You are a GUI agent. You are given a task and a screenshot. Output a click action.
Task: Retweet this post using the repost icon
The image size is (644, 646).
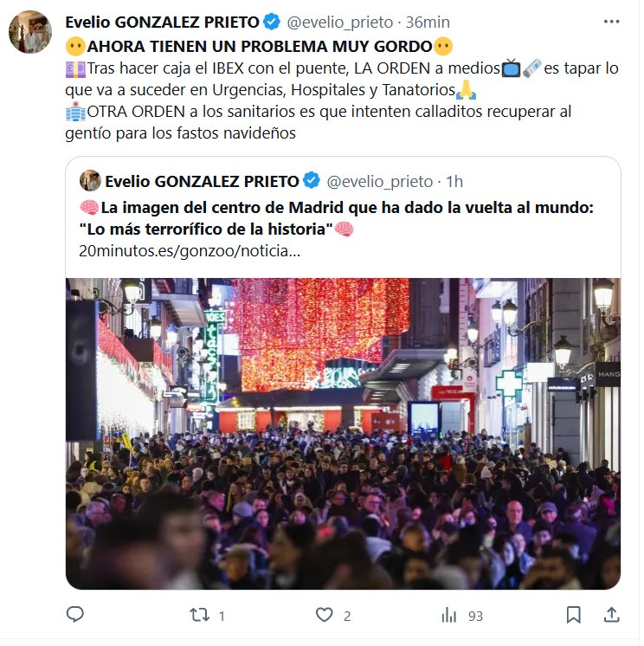point(200,615)
